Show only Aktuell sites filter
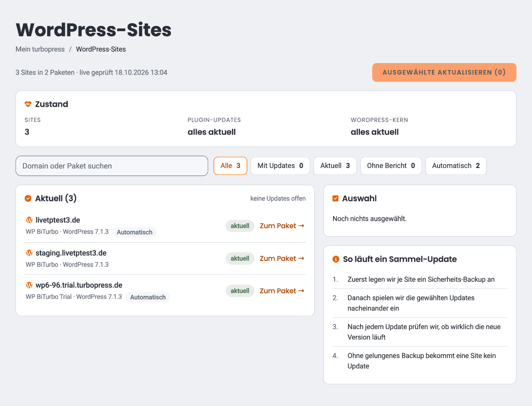 [x=335, y=166]
